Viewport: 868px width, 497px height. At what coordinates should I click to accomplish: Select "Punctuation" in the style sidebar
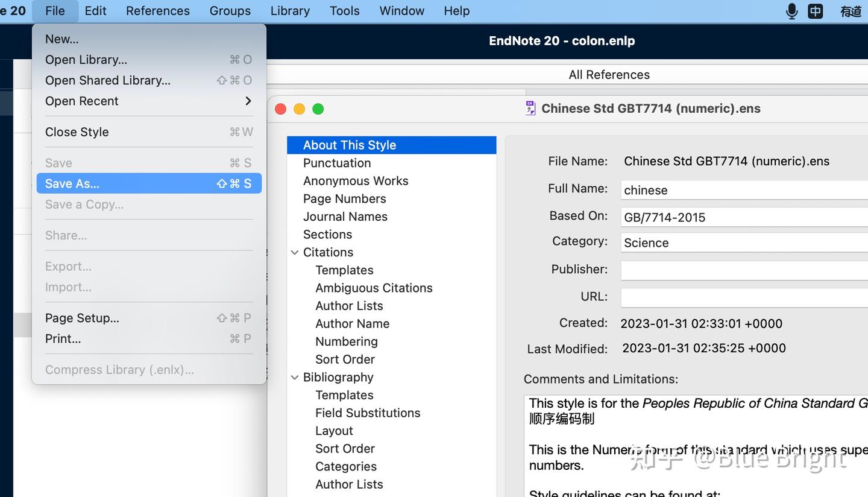337,163
